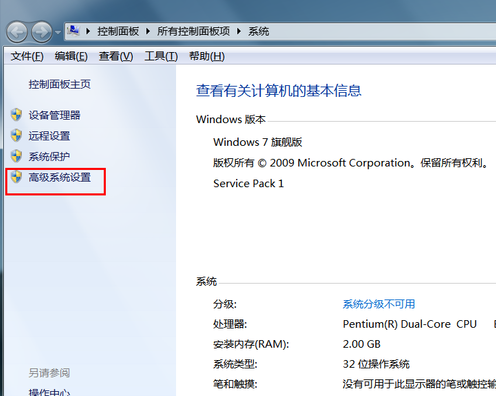Open 系统保护 link
This screenshot has width=496, height=396.
49,156
